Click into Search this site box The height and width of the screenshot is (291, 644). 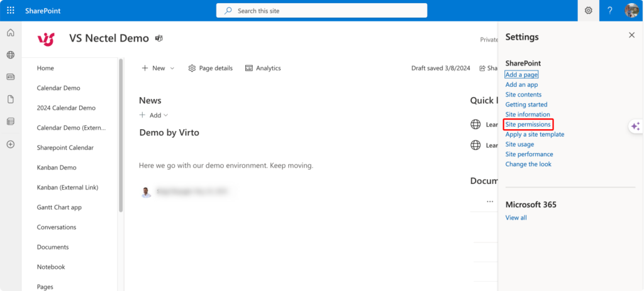(321, 11)
